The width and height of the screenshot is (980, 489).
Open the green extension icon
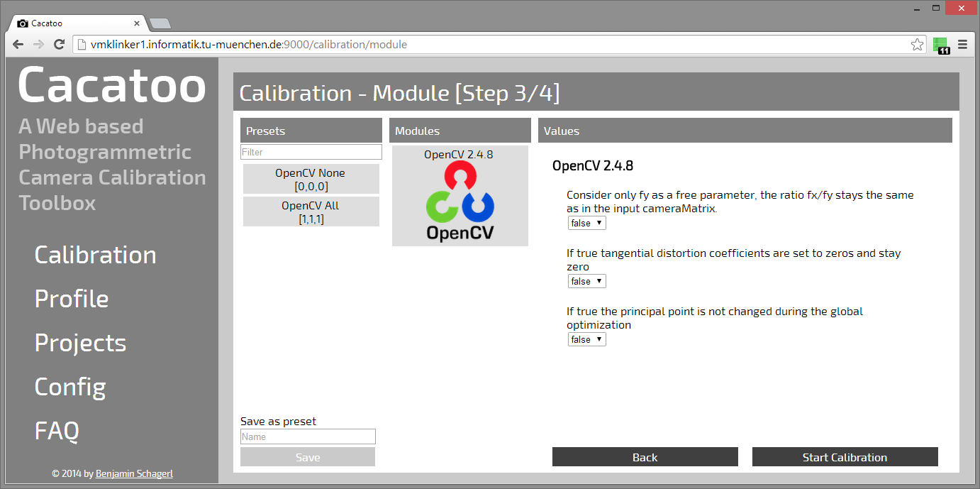[x=941, y=45]
